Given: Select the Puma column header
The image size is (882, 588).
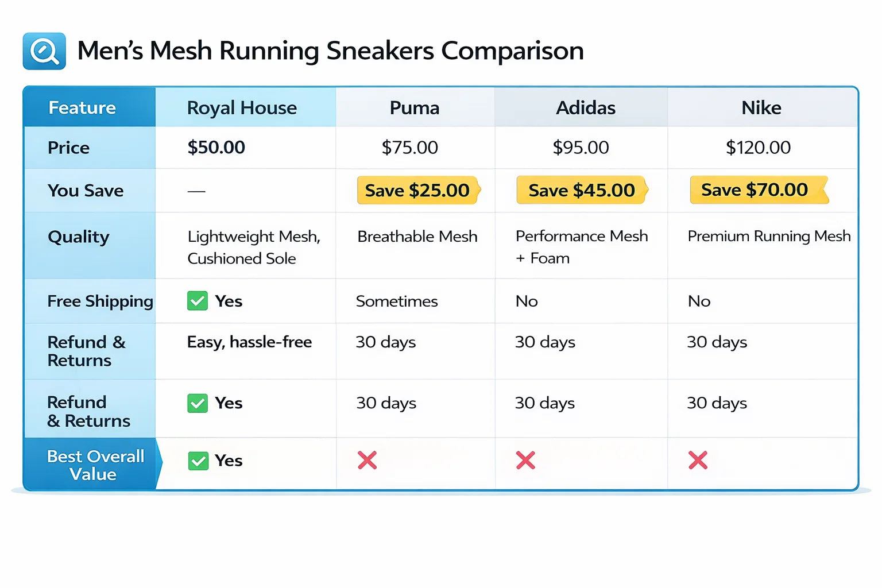Looking at the screenshot, I should point(415,108).
